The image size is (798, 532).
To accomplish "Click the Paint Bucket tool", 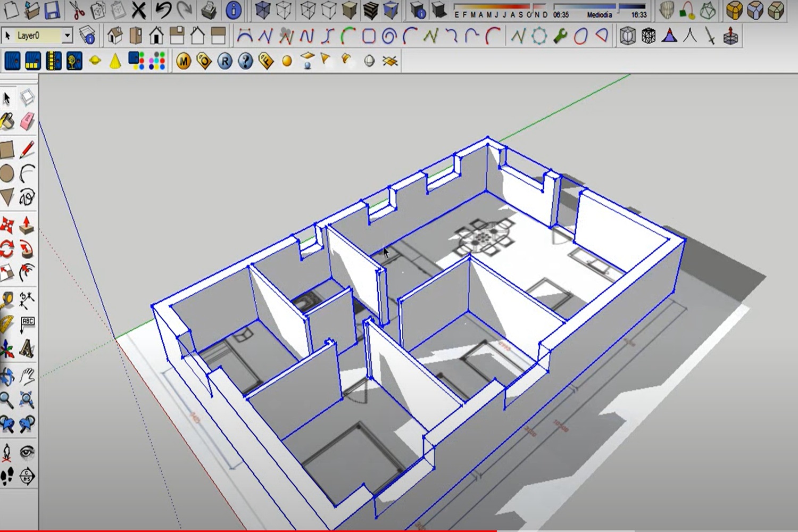I will tap(7, 121).
